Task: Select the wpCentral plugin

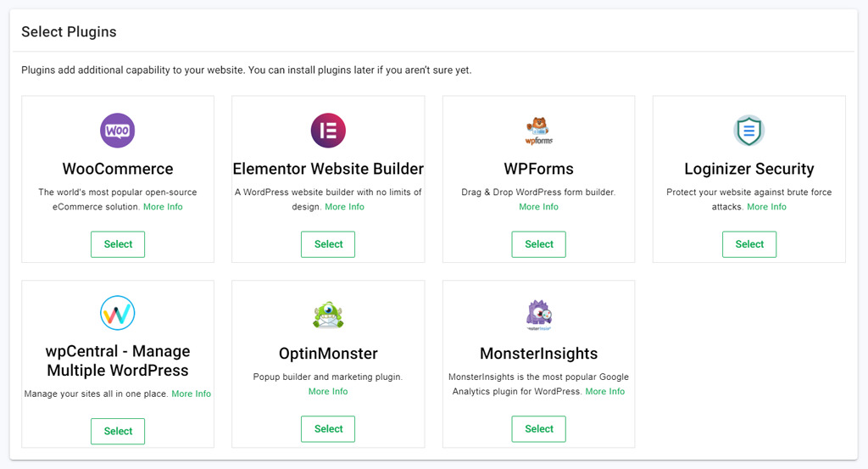Action: tap(118, 432)
